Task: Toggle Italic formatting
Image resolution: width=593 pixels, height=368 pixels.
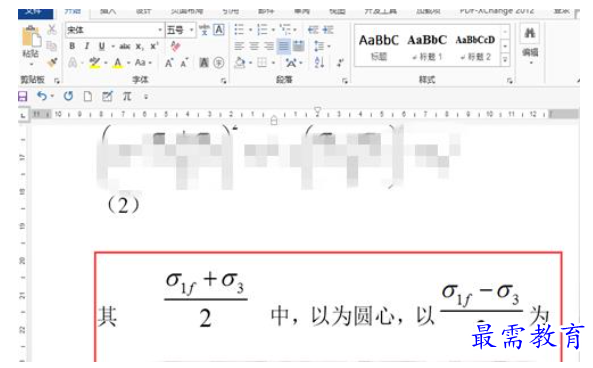Action: coord(87,46)
